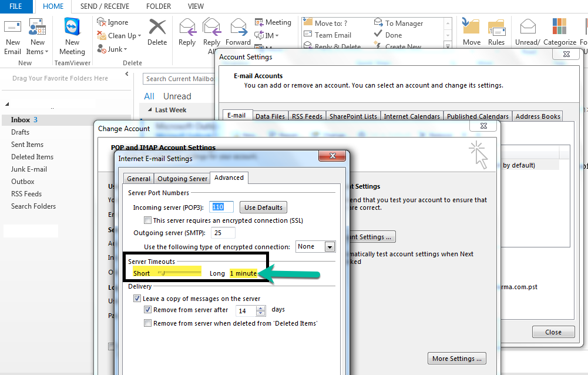Enable the encrypted connection (SSL) checkbox
Screen dimensions: 588x375
[x=148, y=220]
